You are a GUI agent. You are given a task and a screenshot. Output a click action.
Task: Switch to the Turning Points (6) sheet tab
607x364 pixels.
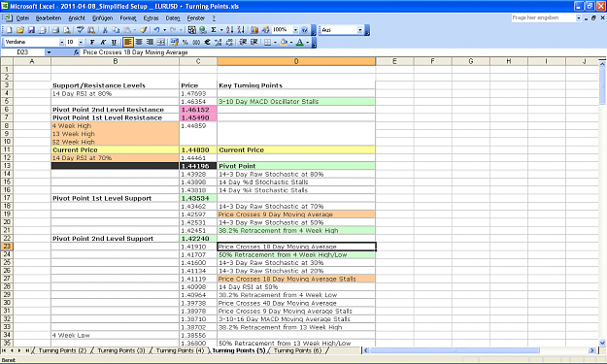click(x=297, y=350)
